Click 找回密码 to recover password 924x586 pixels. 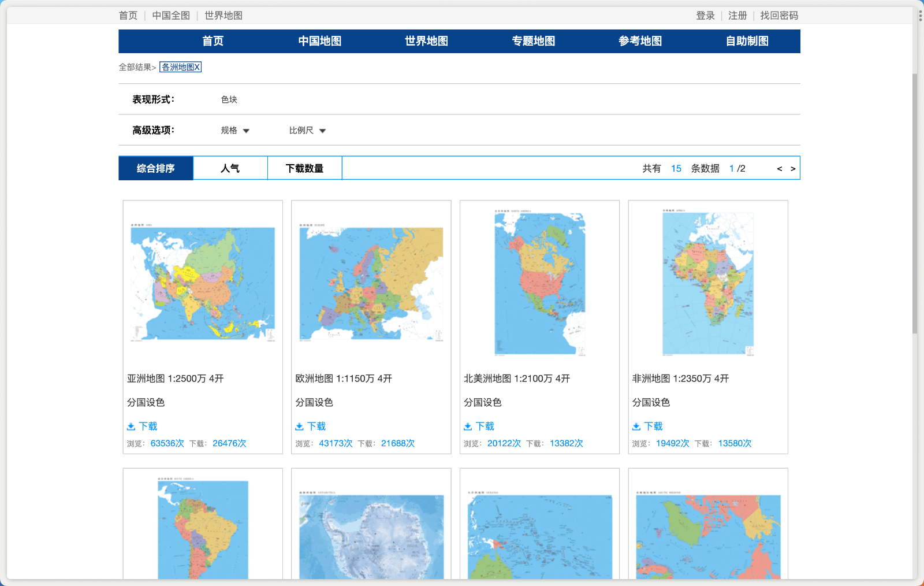pos(779,16)
